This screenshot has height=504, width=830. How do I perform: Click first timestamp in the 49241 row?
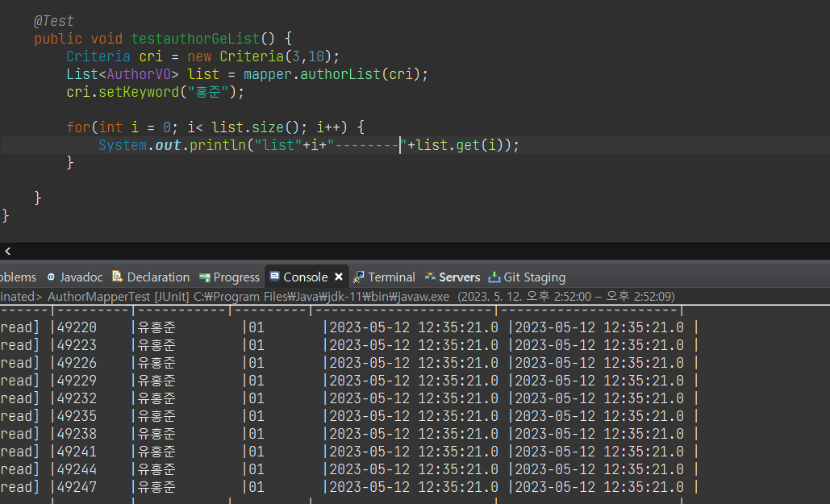click(414, 452)
